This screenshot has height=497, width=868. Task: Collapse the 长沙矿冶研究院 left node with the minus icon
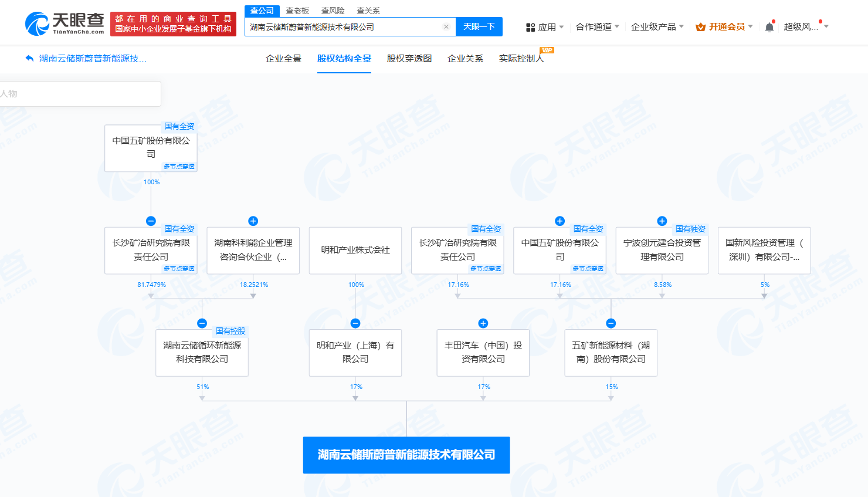[151, 221]
